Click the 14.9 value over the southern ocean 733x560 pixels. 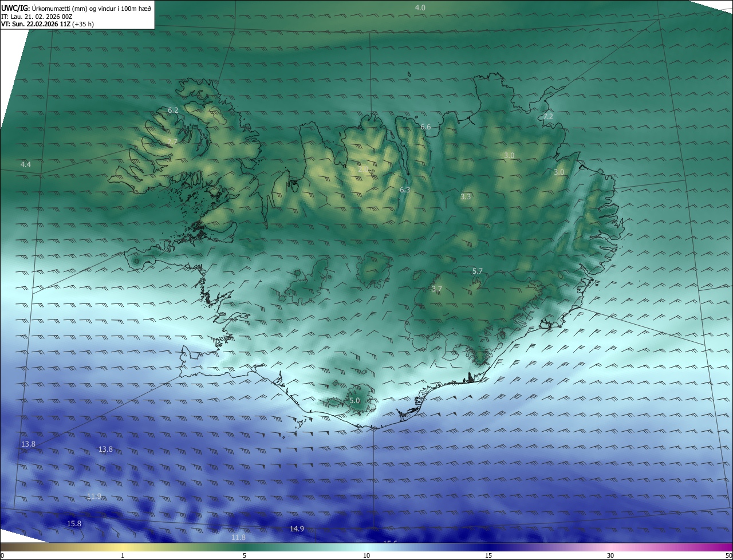pyautogui.click(x=297, y=529)
